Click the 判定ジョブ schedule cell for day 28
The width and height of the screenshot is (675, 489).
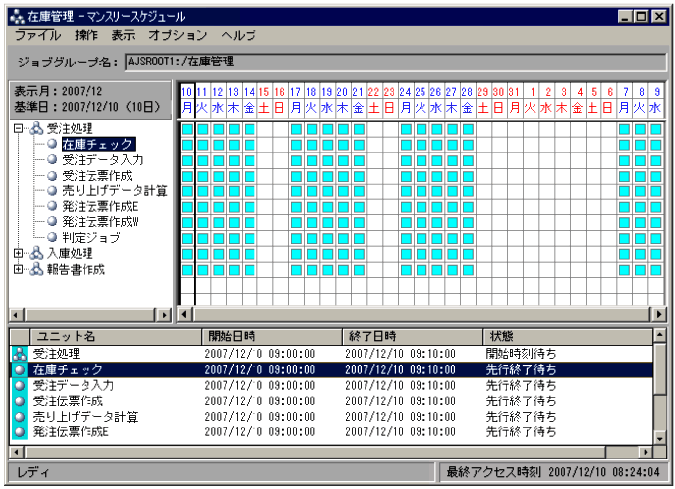click(468, 238)
